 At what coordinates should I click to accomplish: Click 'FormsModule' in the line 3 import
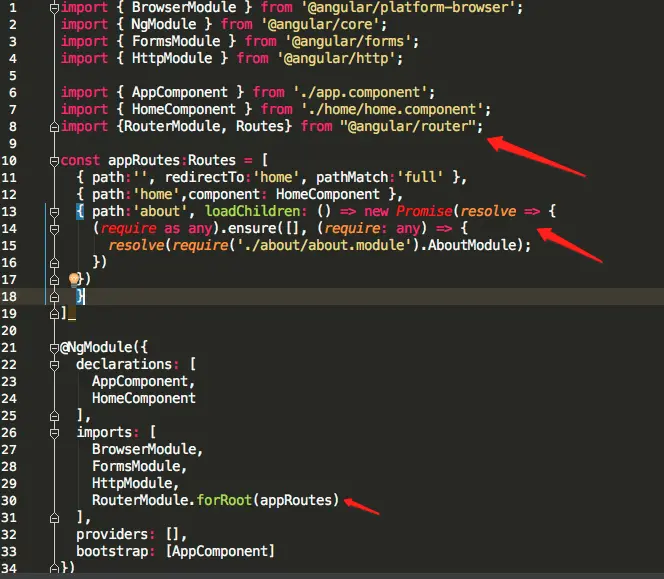(x=176, y=41)
